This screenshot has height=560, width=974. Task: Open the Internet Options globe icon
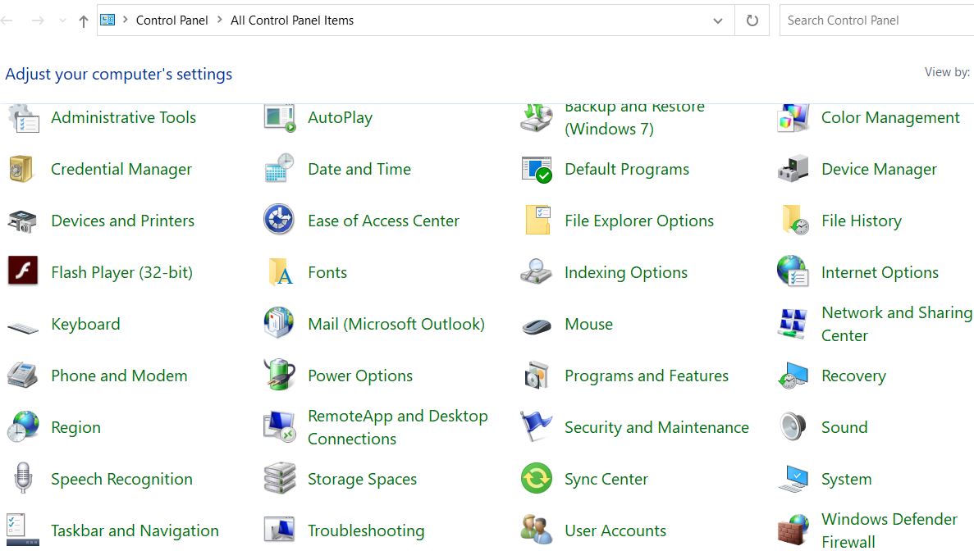(793, 271)
